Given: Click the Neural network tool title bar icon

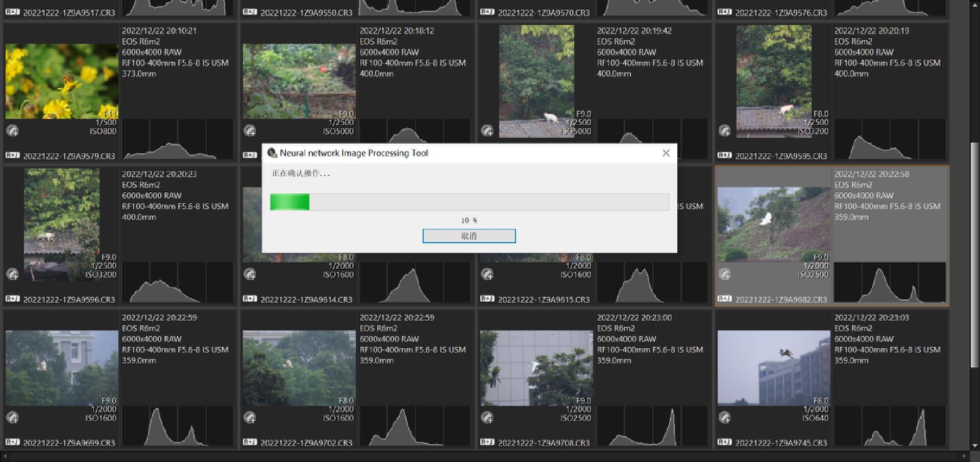Looking at the screenshot, I should (x=272, y=153).
